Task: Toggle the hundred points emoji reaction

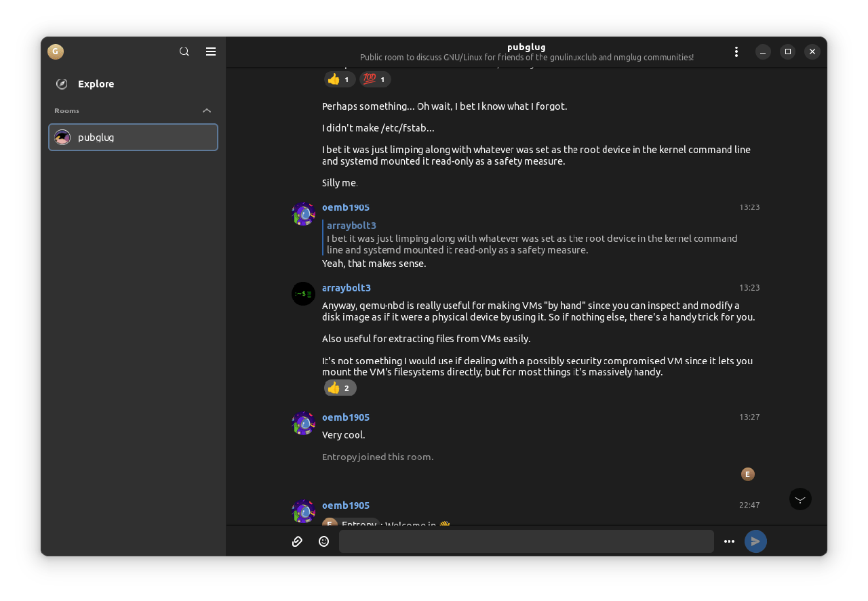Action: click(375, 79)
